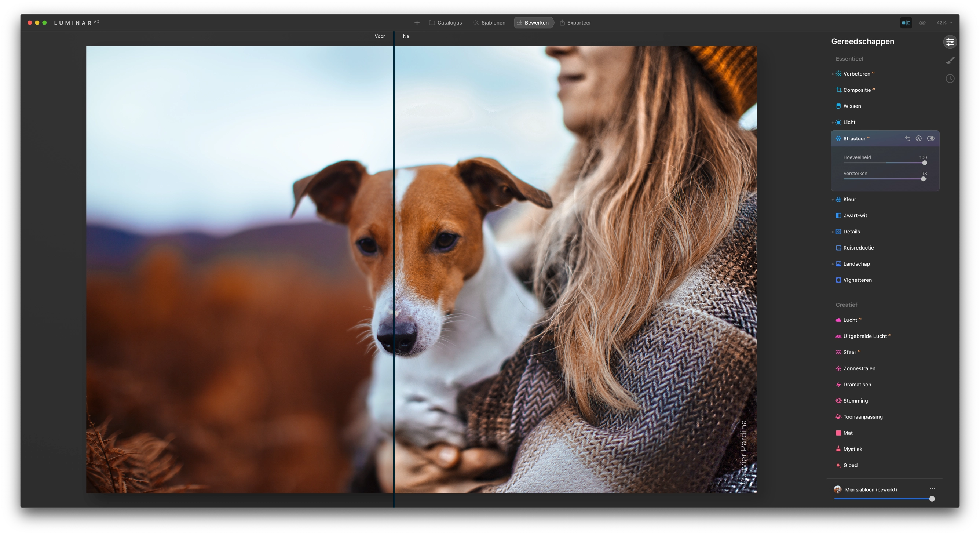This screenshot has width=980, height=535.
Task: Open the Zonnestralen sunrays tool
Action: [855, 368]
